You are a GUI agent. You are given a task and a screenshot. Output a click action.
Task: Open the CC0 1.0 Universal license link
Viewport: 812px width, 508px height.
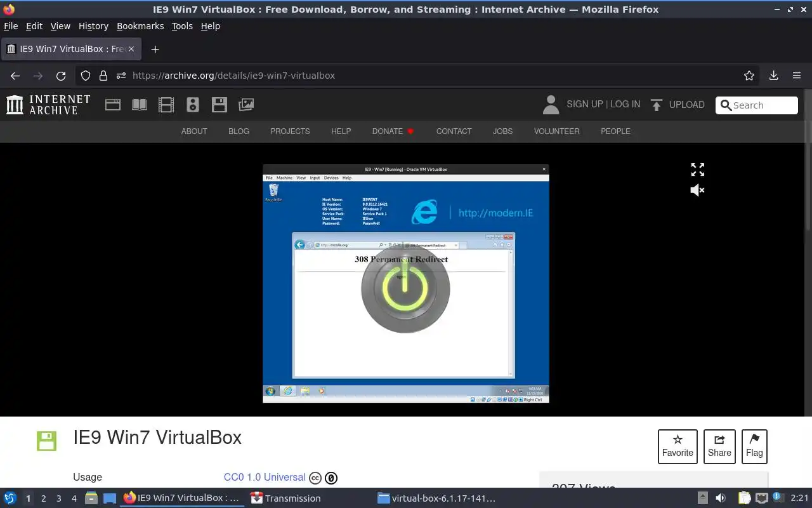click(x=265, y=478)
